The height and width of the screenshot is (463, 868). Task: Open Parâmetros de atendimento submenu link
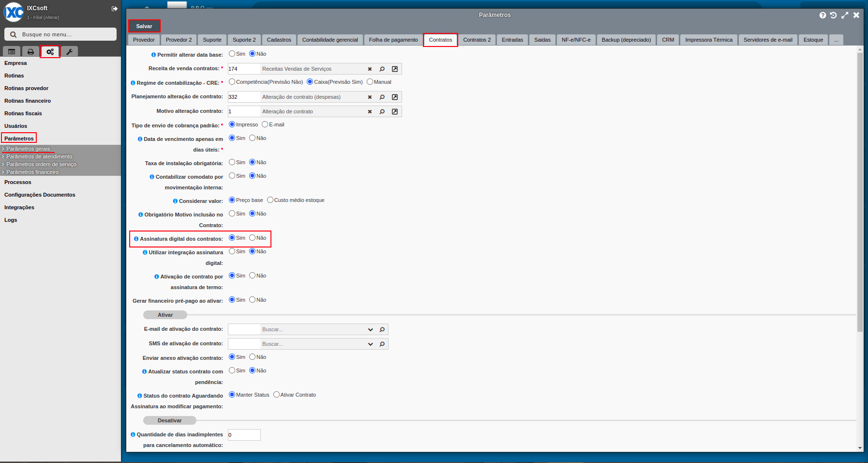click(39, 156)
